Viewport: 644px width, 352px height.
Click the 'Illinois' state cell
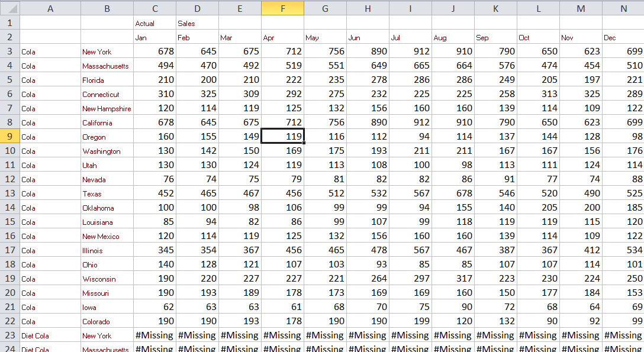(107, 250)
